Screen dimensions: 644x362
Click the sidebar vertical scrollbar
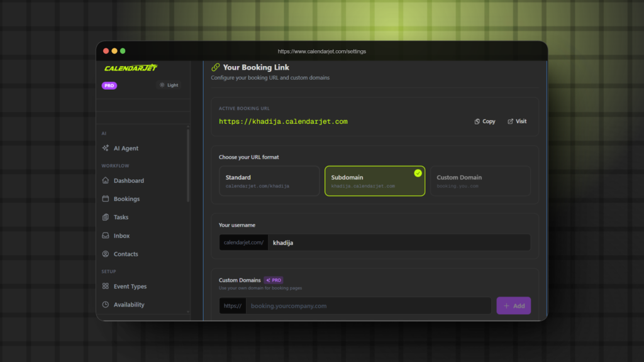coord(188,165)
